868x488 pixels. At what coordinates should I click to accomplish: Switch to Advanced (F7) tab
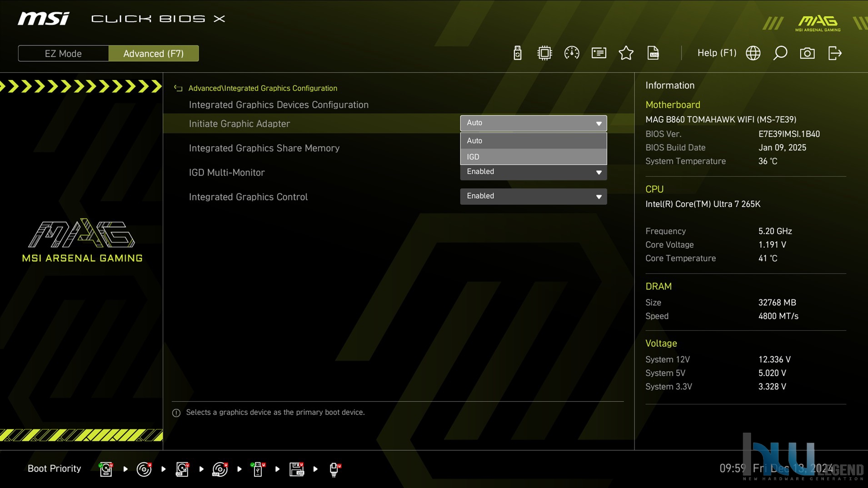(154, 53)
